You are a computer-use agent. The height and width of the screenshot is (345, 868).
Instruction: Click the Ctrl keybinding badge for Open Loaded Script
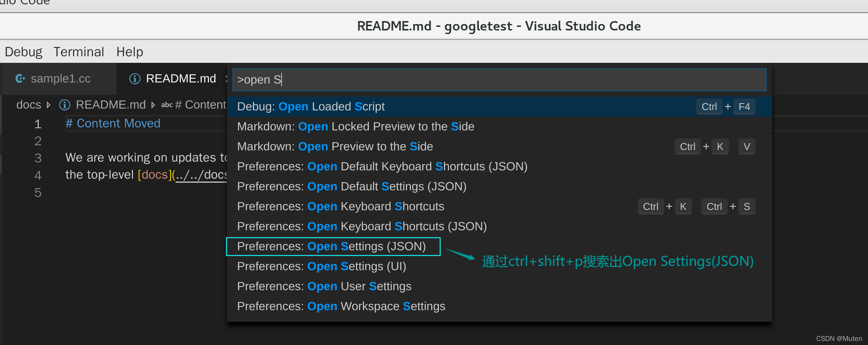(709, 107)
